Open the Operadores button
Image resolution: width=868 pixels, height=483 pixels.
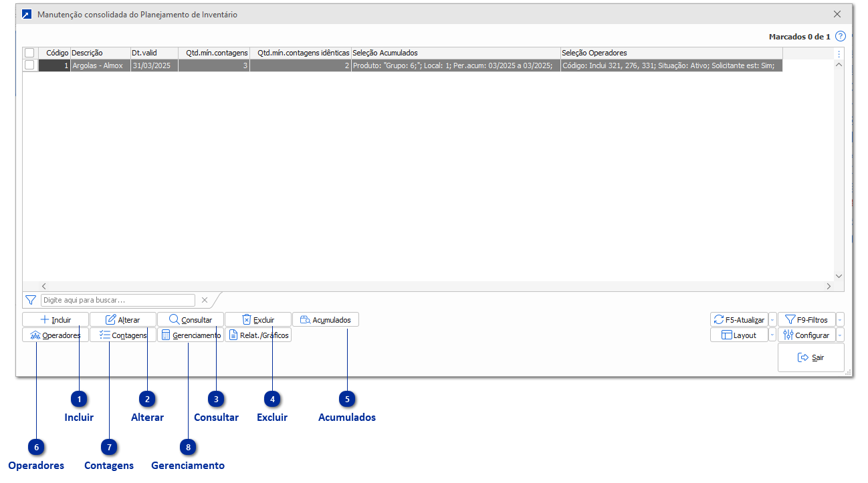coord(56,335)
